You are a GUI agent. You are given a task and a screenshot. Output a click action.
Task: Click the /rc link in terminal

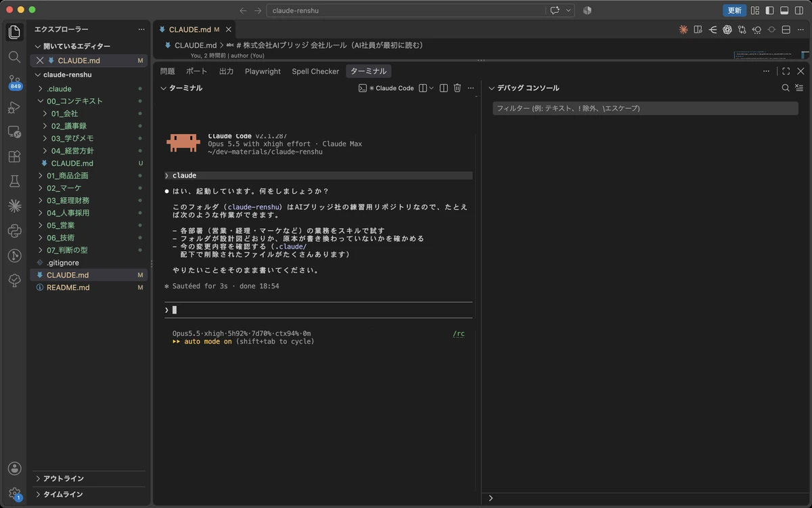(x=459, y=333)
